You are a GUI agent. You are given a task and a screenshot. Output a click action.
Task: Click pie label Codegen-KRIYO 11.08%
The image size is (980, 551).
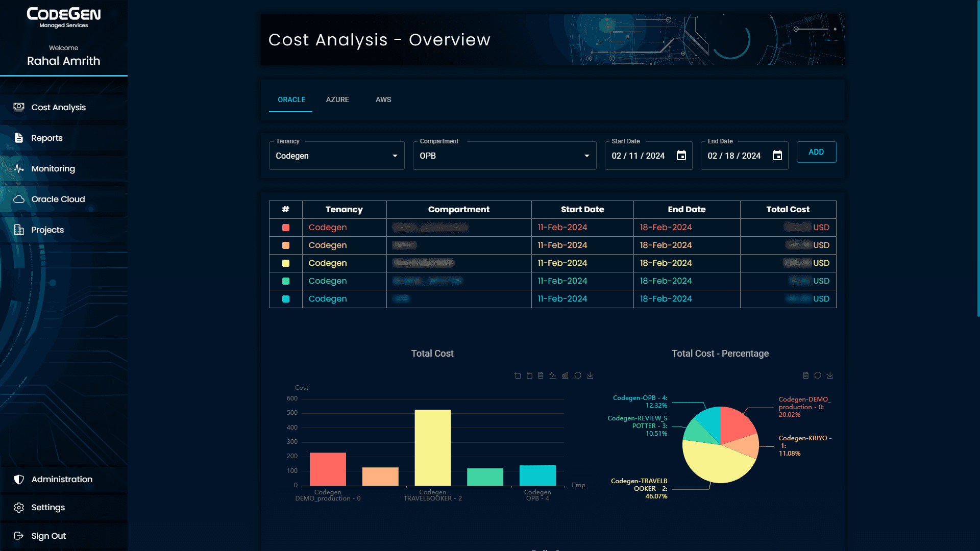805,445
